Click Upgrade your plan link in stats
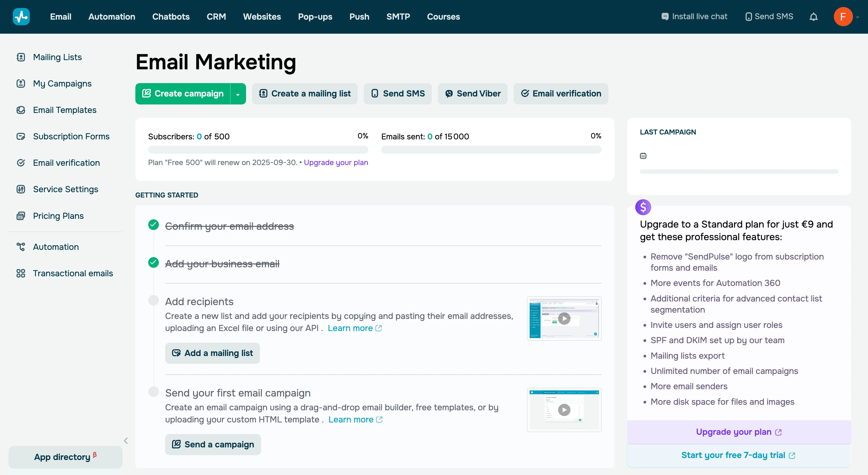Screen dimensions: 868x475 tap(336, 162)
